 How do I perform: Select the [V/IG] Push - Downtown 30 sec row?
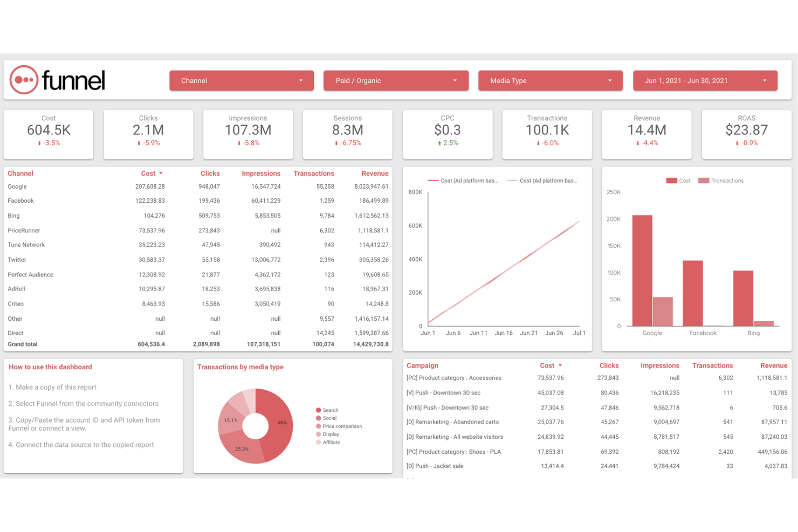point(597,408)
